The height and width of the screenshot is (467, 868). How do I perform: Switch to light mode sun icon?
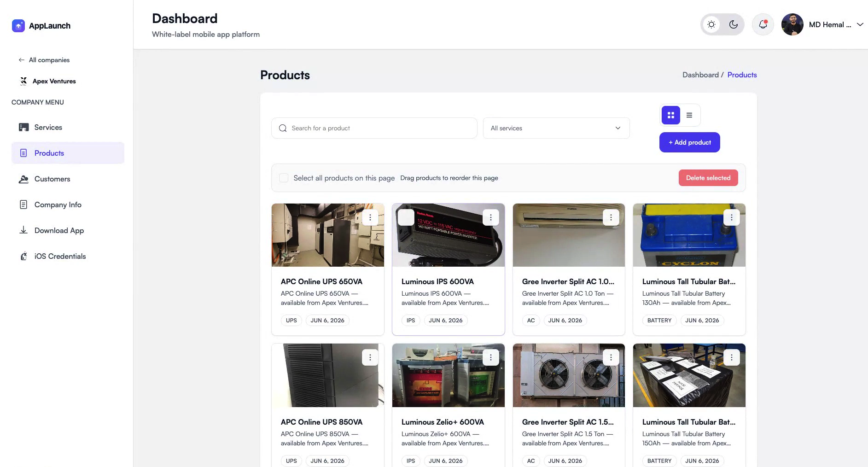pos(711,24)
